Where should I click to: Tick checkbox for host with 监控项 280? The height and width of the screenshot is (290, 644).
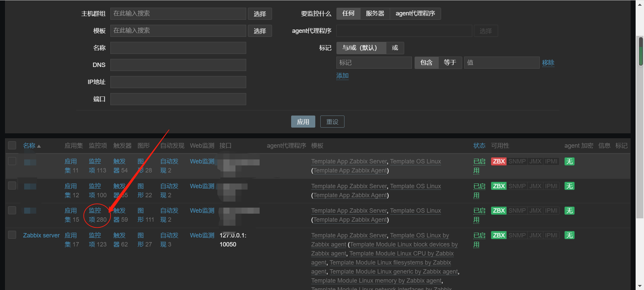pos(12,210)
